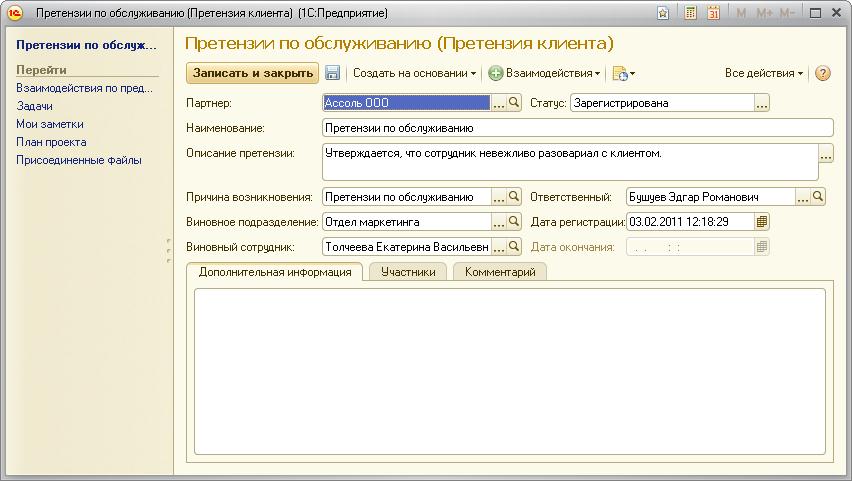Viewport: 852px width, 481px height.
Task: Switch to the Комментарий tab
Action: tap(500, 272)
